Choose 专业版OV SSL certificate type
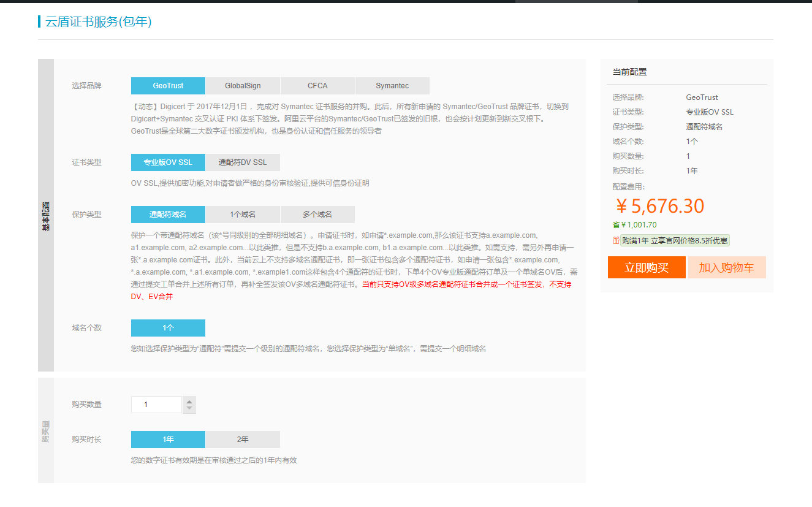 168,162
